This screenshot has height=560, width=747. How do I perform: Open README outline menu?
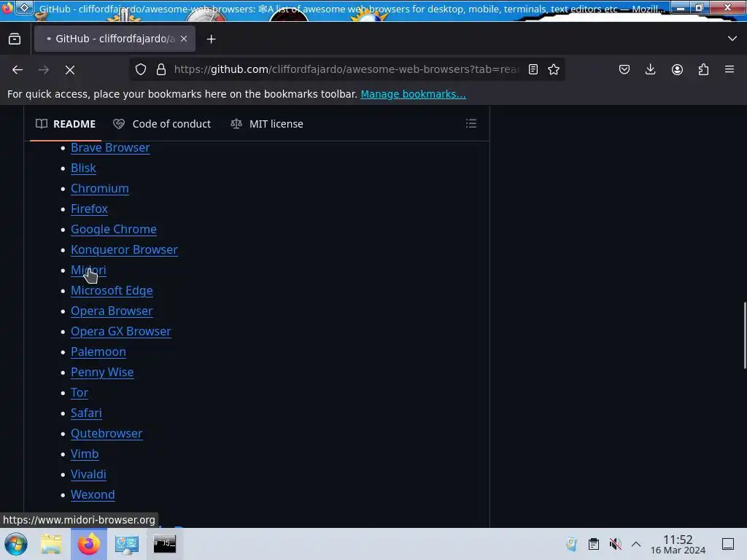click(471, 124)
